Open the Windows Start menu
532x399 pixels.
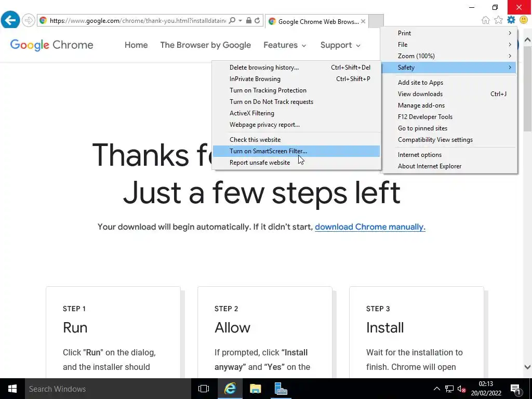pyautogui.click(x=12, y=389)
